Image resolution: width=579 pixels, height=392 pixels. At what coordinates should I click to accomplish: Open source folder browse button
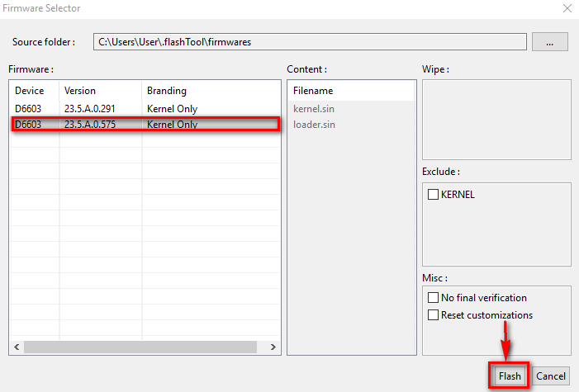click(x=550, y=41)
